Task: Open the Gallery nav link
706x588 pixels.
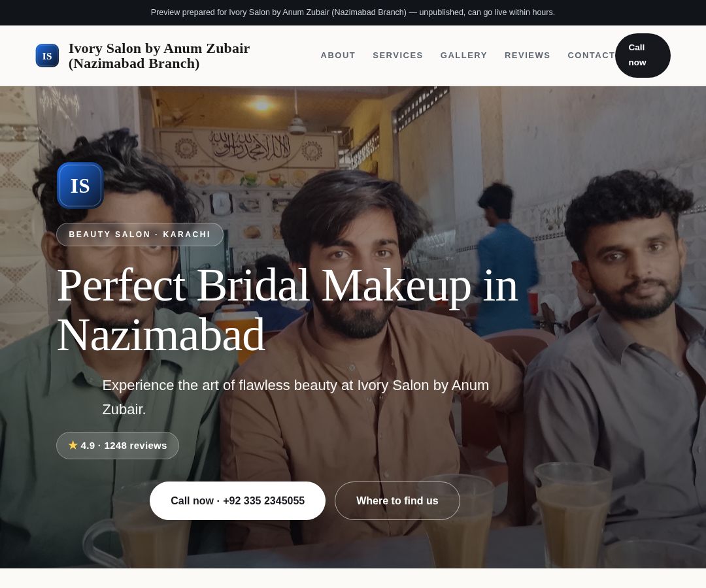Action: point(463,56)
